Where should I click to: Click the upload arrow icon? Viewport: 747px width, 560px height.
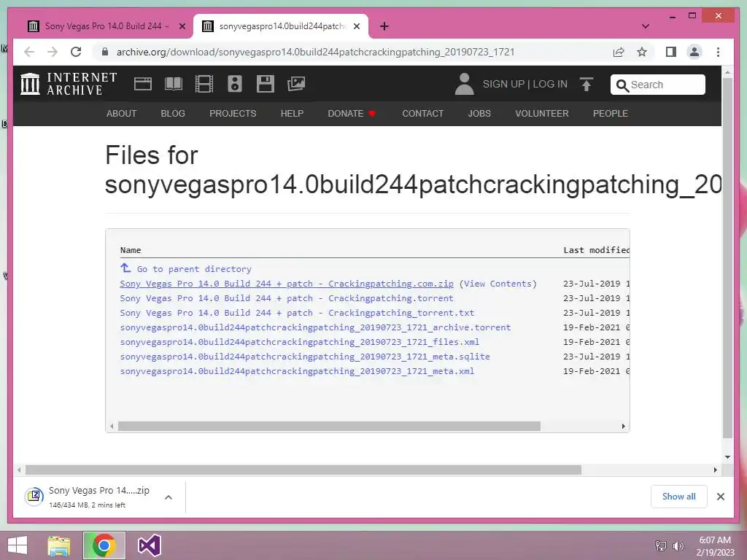point(587,85)
